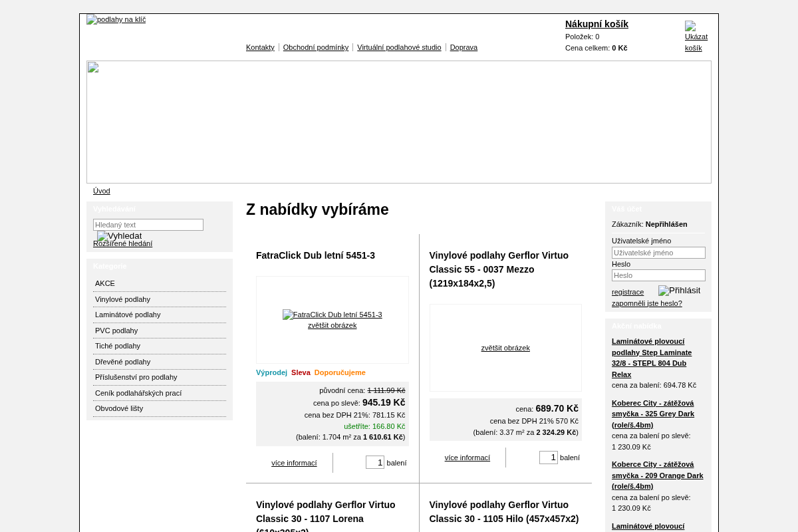Image resolution: width=798 pixels, height=532 pixels.
Task: Select the Tiché podlahy category
Action: (x=160, y=346)
